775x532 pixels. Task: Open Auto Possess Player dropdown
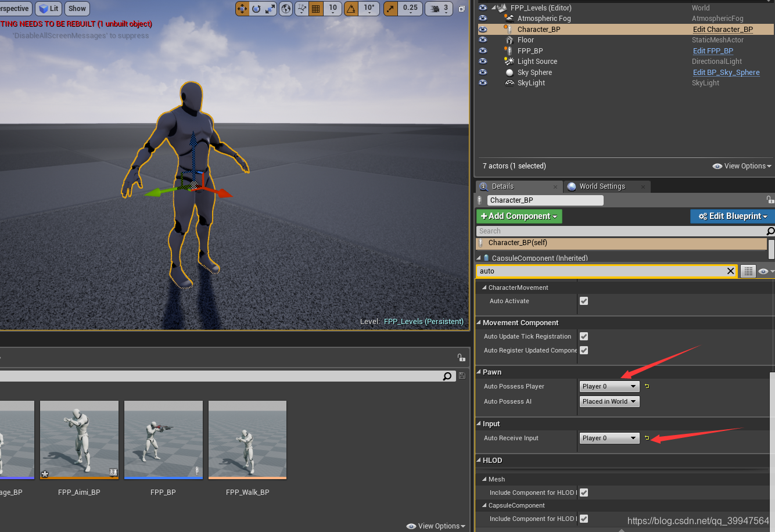tap(609, 386)
